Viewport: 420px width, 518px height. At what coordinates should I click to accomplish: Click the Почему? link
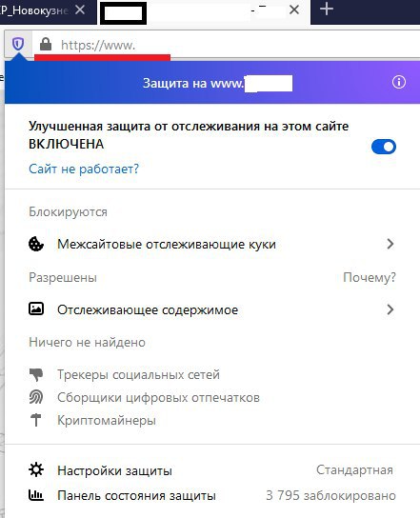click(x=370, y=277)
